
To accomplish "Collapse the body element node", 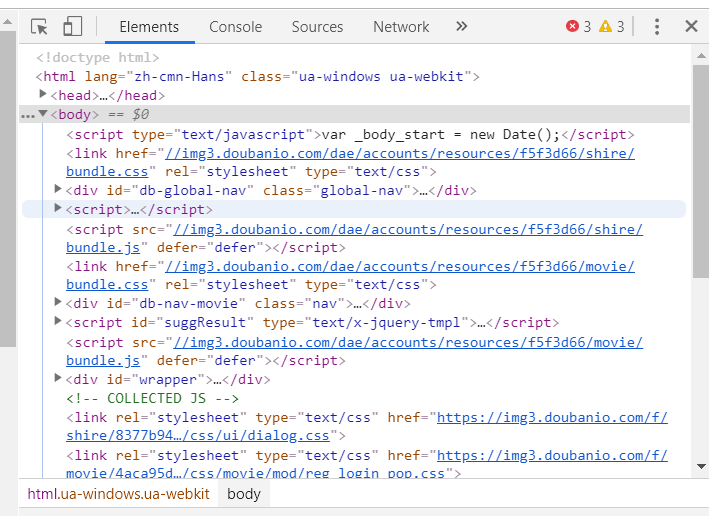I will coord(43,113).
